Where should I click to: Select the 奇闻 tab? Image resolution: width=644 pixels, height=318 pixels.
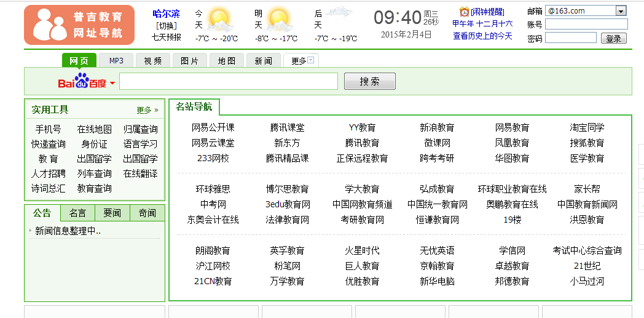[x=147, y=213]
